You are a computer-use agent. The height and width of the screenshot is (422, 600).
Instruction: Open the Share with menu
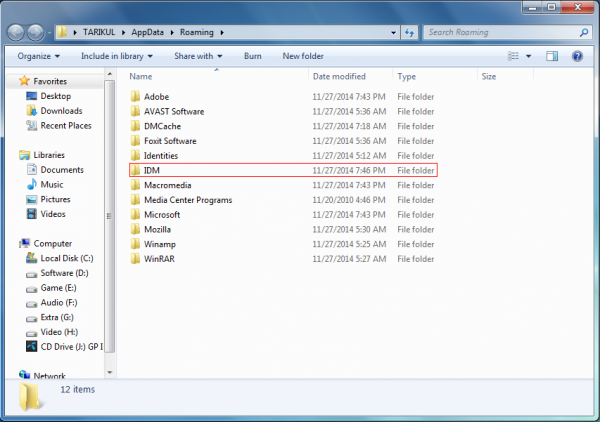[x=198, y=56]
